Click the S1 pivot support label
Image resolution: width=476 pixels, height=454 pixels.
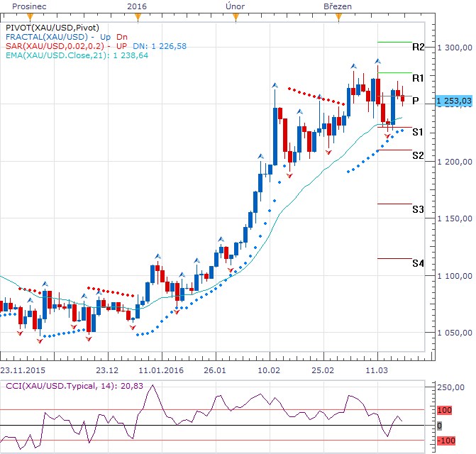point(418,132)
